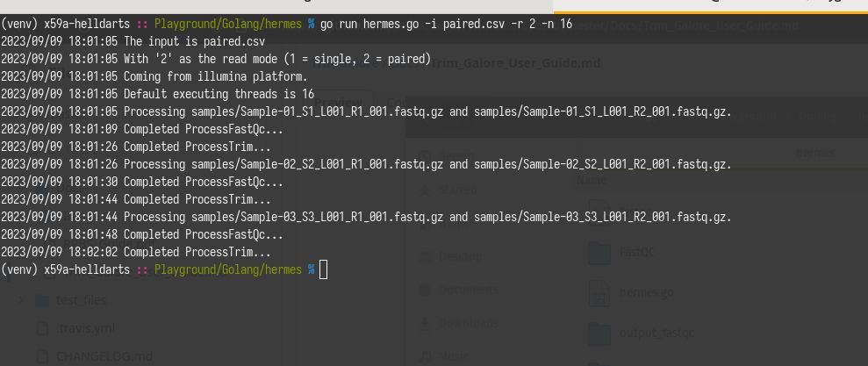Click the FastQC folder icon
868x366 pixels.
(x=599, y=253)
